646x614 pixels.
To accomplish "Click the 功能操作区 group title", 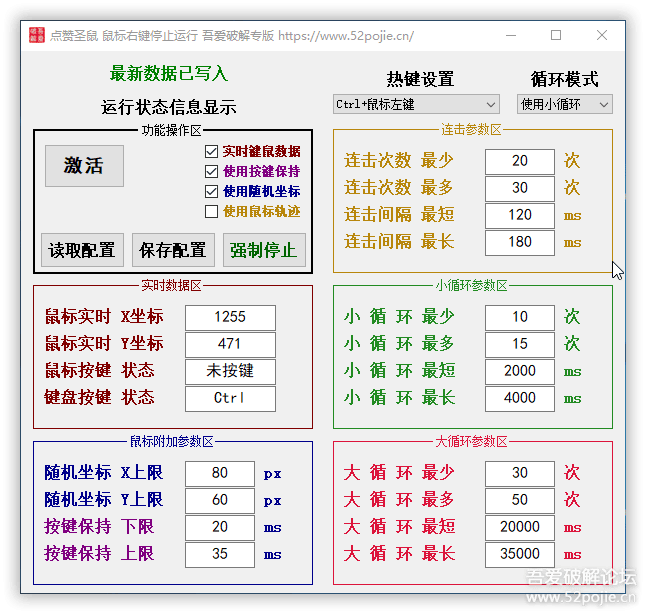I will pyautogui.click(x=171, y=131).
